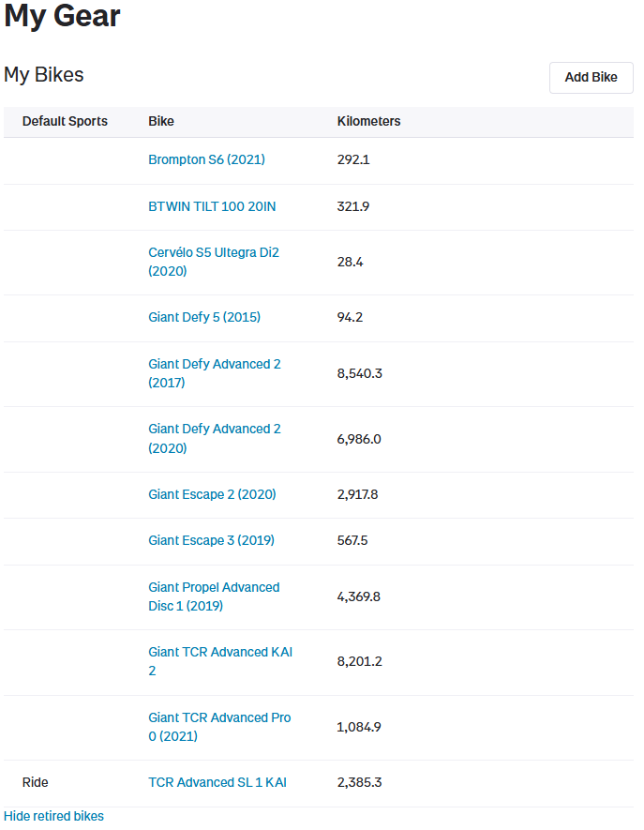Click the My Bikes section heading
644x830 pixels.
click(43, 75)
